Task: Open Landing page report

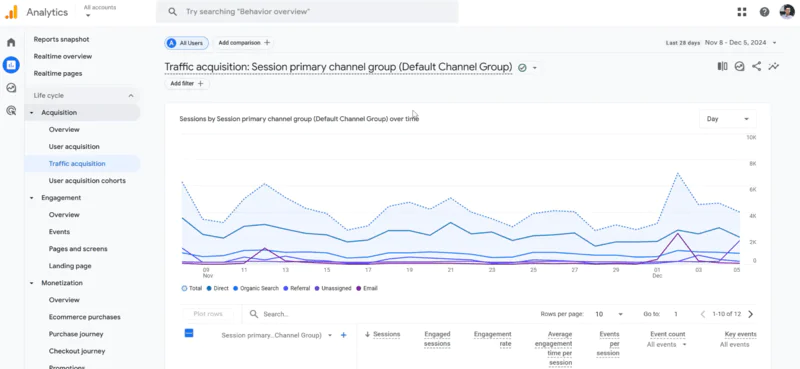Action: pyautogui.click(x=70, y=266)
